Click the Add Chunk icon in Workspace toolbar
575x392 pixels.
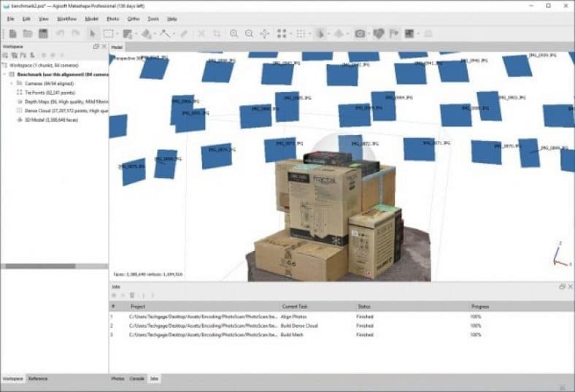[x=5, y=55]
